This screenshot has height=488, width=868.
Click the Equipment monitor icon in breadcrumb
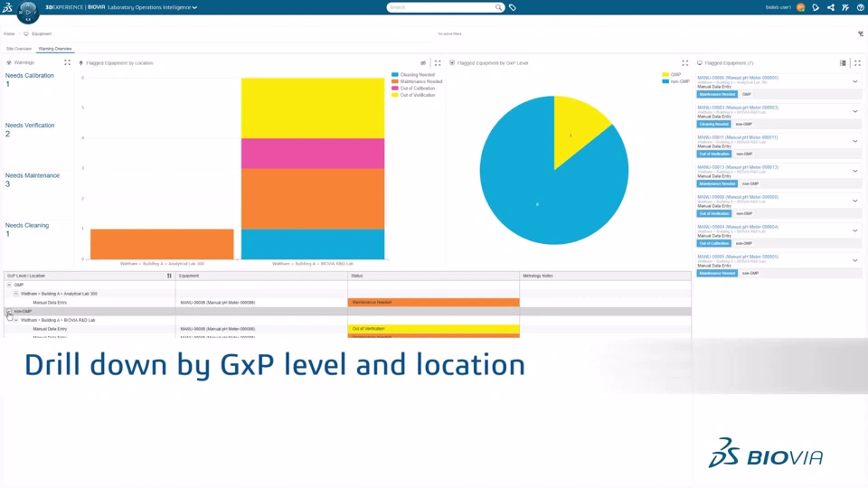[26, 33]
